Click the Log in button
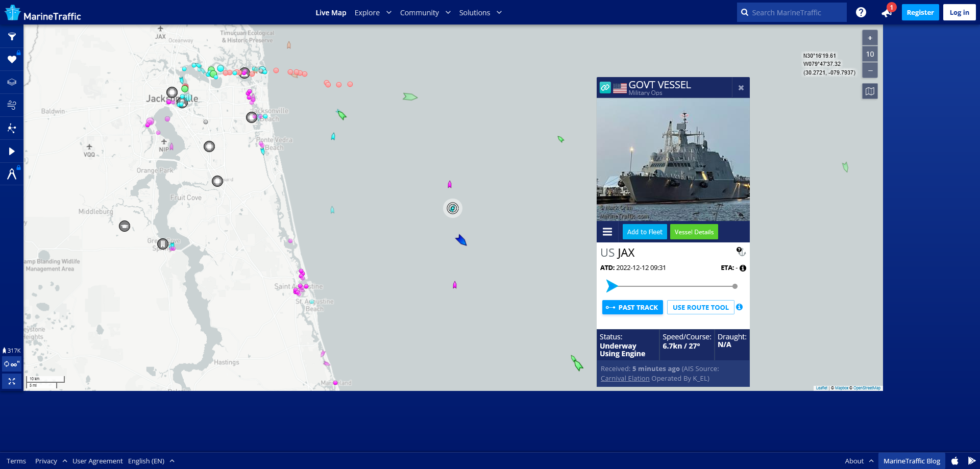The image size is (980, 469). coord(959,12)
